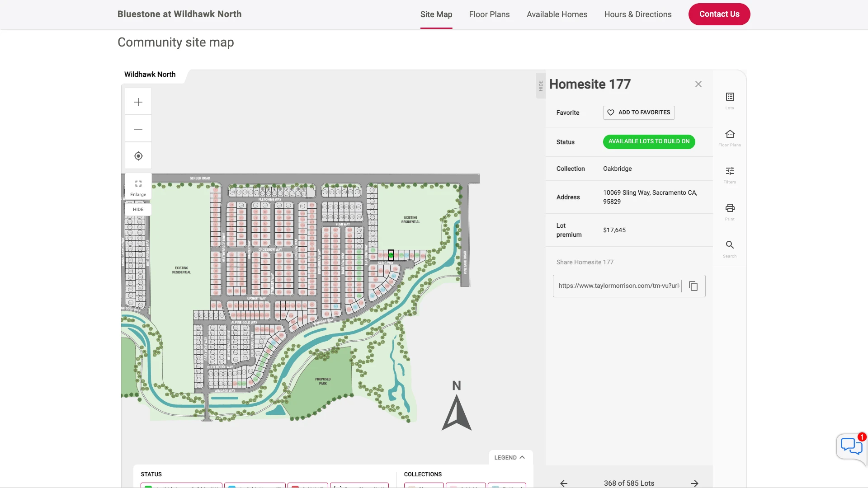Open the lot Search panel
868x488 pixels.
pos(730,249)
